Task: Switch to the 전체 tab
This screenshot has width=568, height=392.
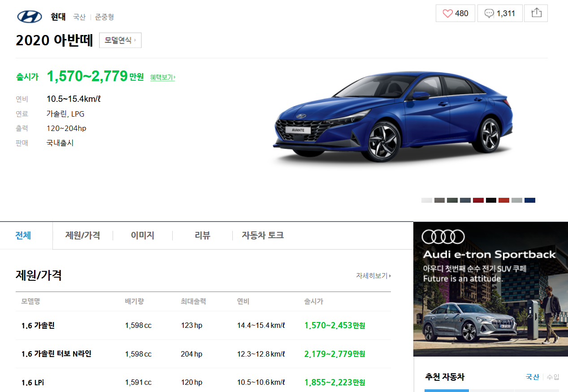Action: click(x=23, y=235)
